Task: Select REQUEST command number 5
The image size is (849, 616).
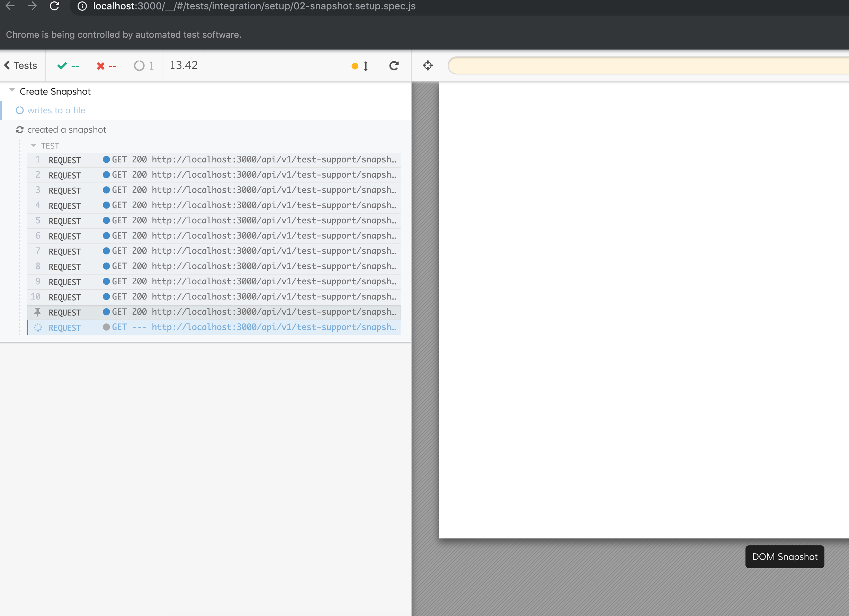Action: [x=214, y=221]
